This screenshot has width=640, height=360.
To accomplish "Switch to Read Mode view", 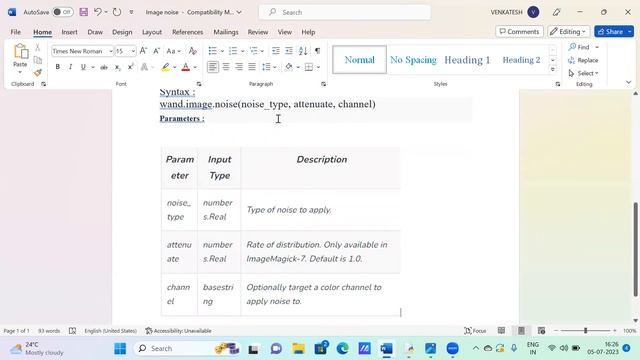I will coord(502,331).
